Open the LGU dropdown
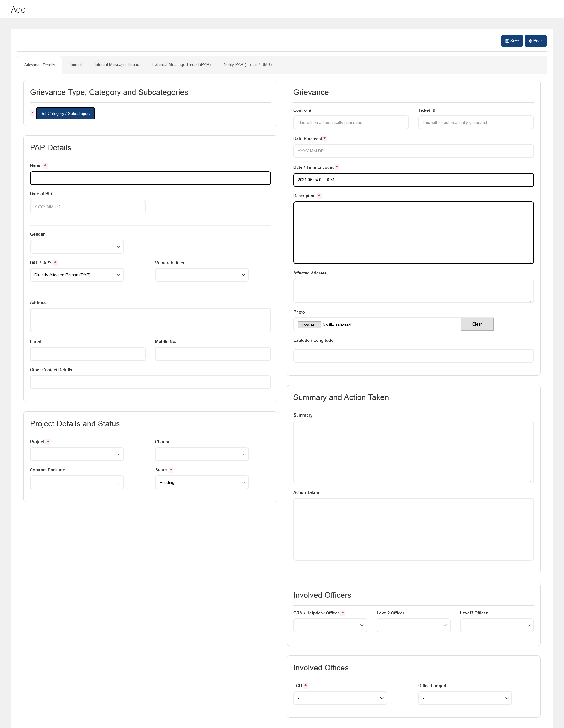This screenshot has height=728, width=564. 340,698
